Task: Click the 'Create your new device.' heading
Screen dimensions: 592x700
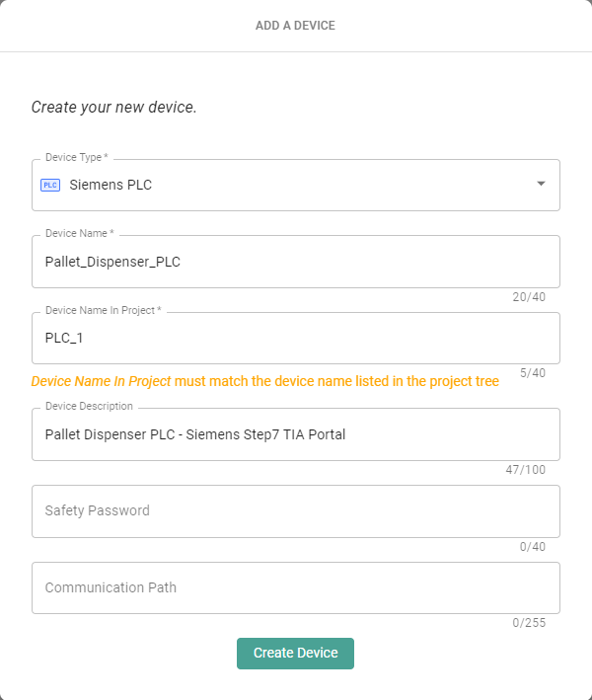Action: 114,107
